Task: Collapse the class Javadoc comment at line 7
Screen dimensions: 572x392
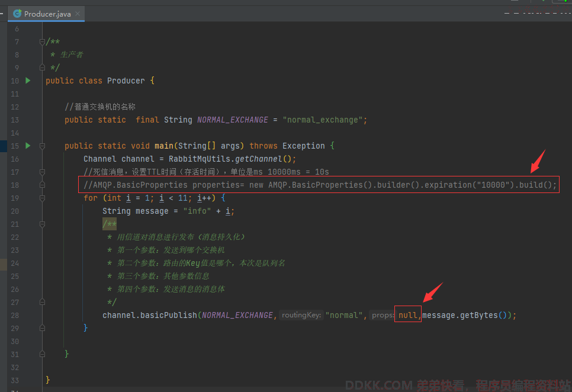Action: (42, 41)
